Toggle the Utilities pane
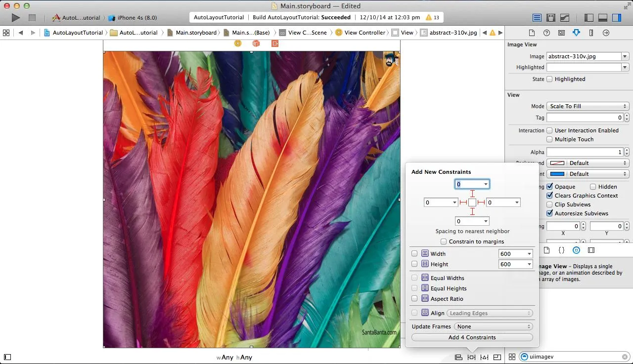This screenshot has height=364, width=633. click(616, 18)
